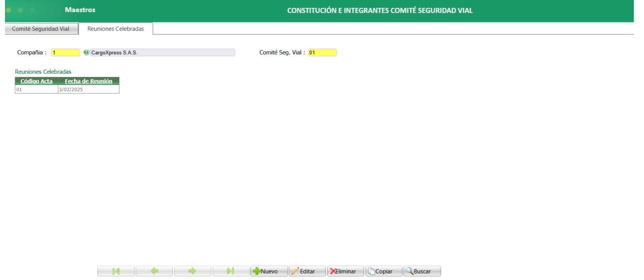Select the Reuniones Celebradas tab
The width and height of the screenshot is (644, 280).
pyautogui.click(x=116, y=29)
